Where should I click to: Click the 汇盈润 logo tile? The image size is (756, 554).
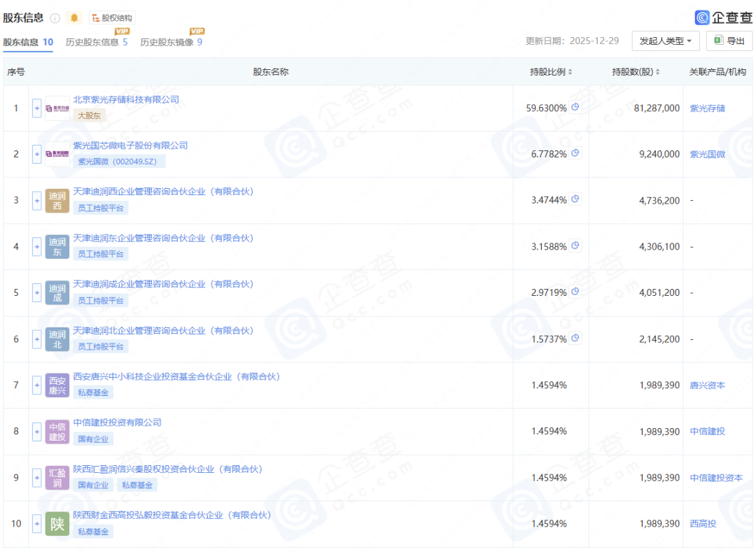pyautogui.click(x=57, y=478)
